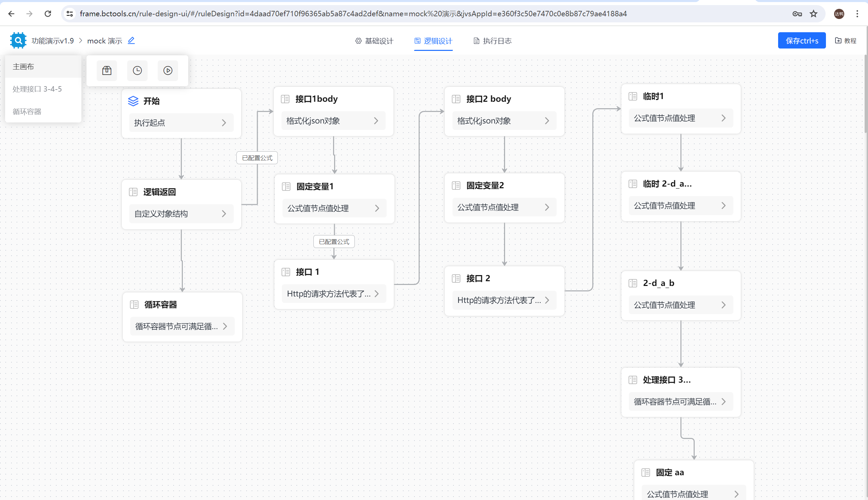Click the app logo icon

[18, 40]
